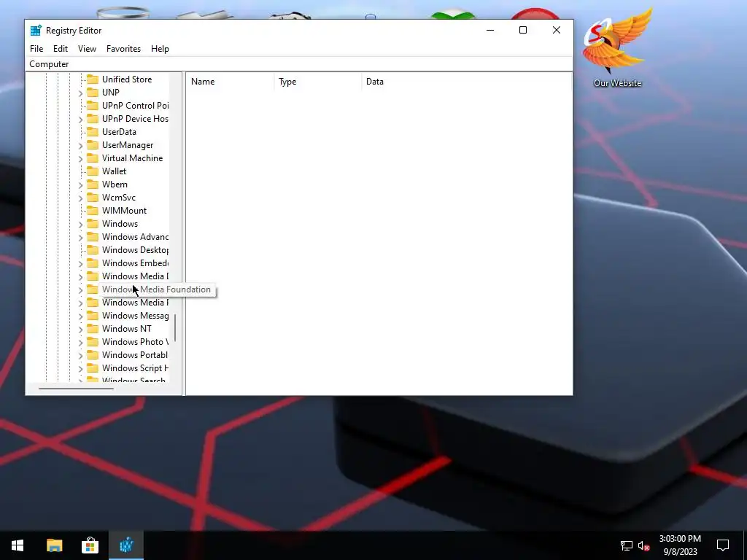Expand the Windows NT key
The height and width of the screenshot is (560, 747).
80,329
